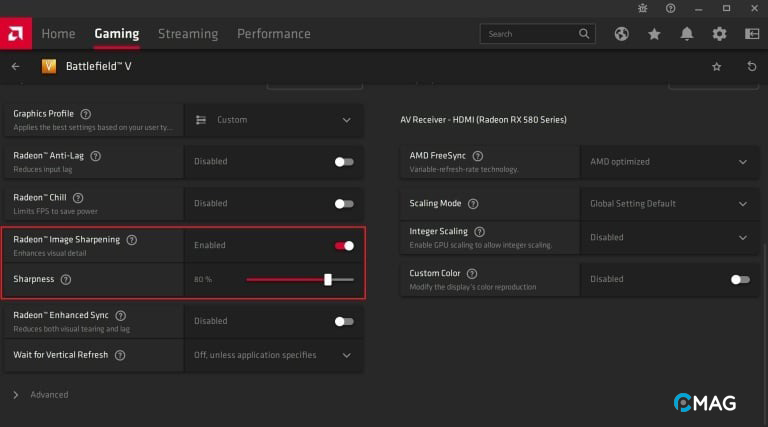Show help for Wait for Vertical Refresh
Screen dimensions: 768x427
pos(120,356)
